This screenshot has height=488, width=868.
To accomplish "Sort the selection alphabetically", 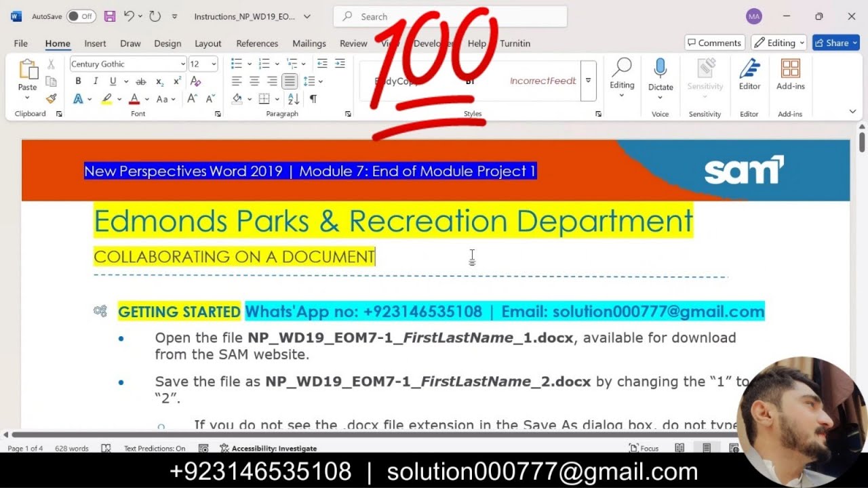I will click(294, 99).
